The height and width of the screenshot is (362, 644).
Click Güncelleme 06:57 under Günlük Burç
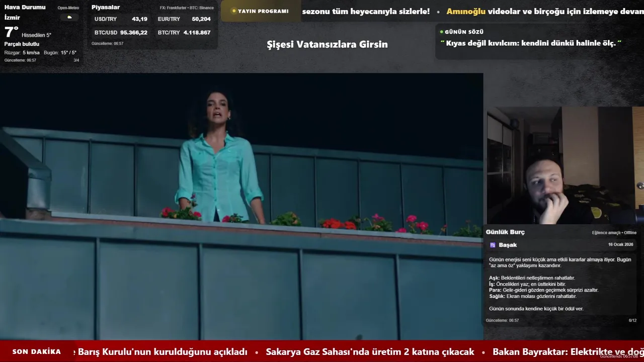pos(502,320)
